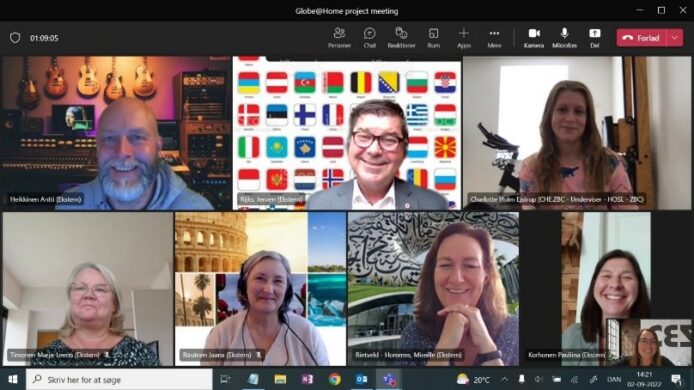The image size is (694, 390).
Task: Click the taskbar search field
Action: (x=119, y=379)
